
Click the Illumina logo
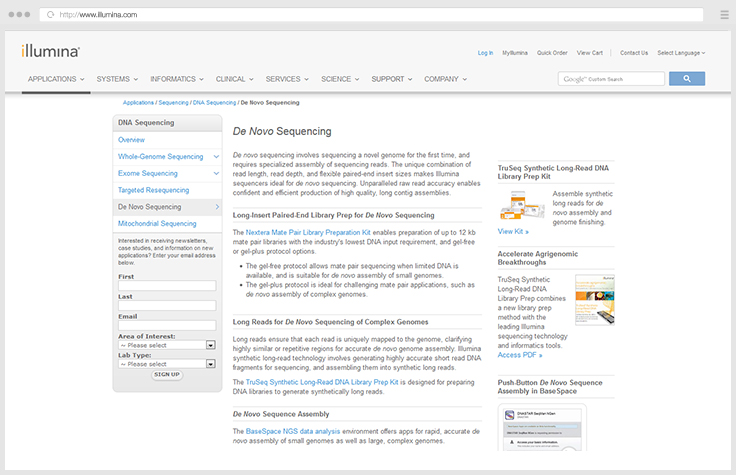click(50, 50)
